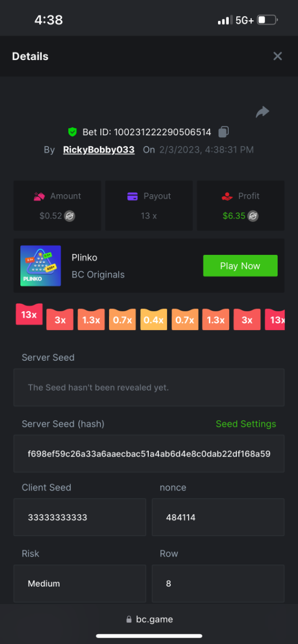Viewport: 298px width, 644px height.
Task: Copy the Bet ID using copy icon
Action: [x=224, y=131]
